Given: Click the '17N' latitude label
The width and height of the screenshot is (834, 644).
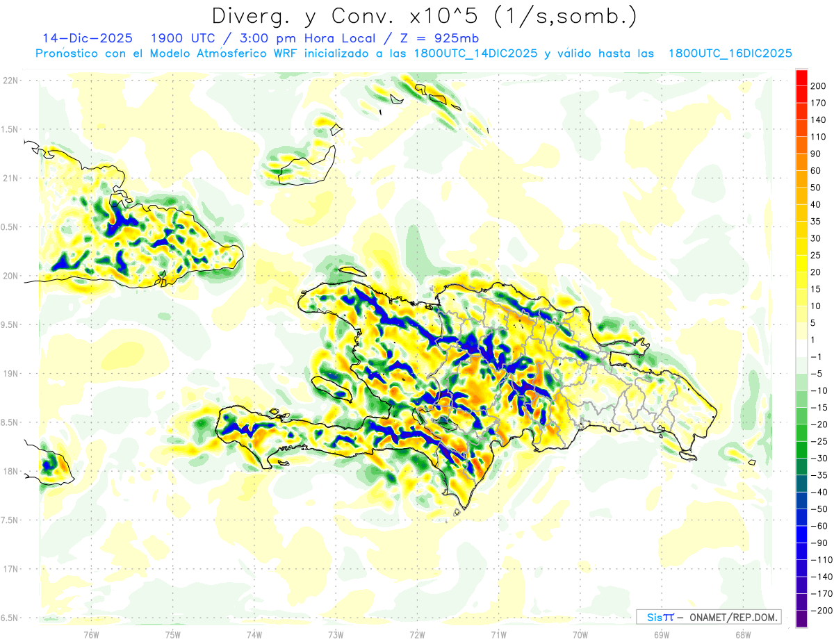Looking at the screenshot, I should [12, 569].
